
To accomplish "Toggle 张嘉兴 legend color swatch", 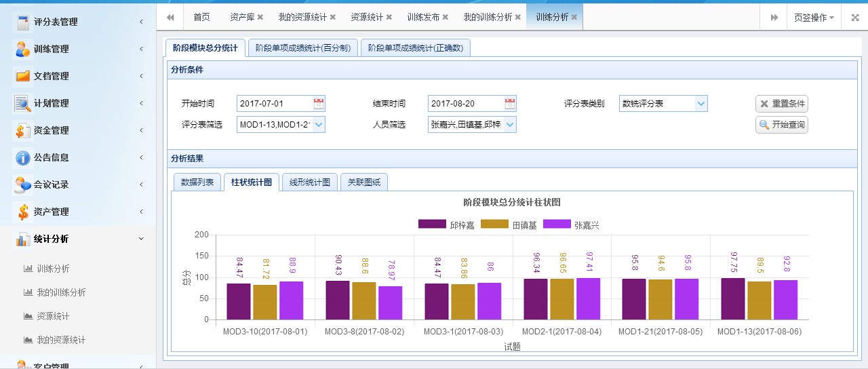I will [556, 225].
